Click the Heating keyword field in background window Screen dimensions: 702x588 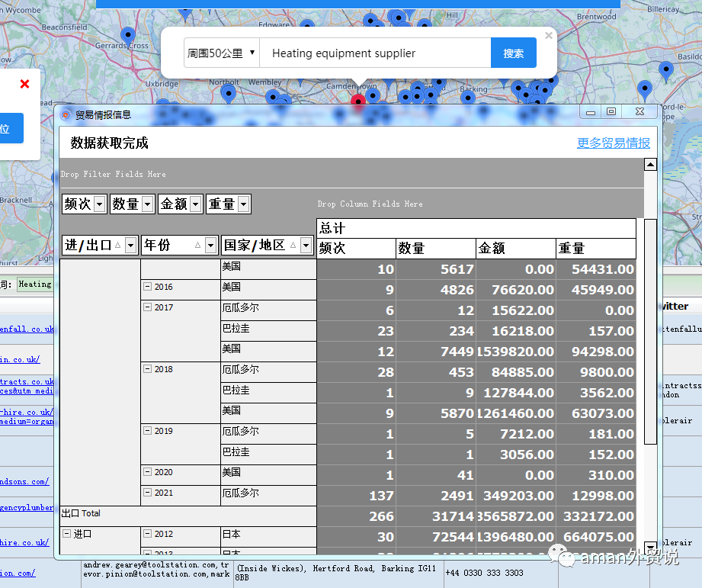[35, 284]
